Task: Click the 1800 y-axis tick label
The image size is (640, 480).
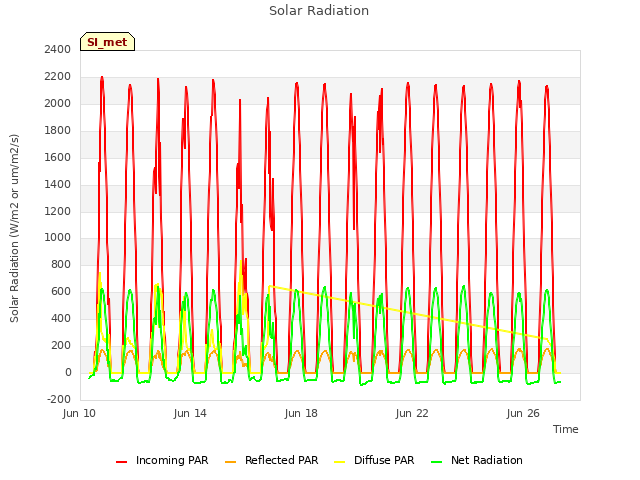Action: point(58,130)
